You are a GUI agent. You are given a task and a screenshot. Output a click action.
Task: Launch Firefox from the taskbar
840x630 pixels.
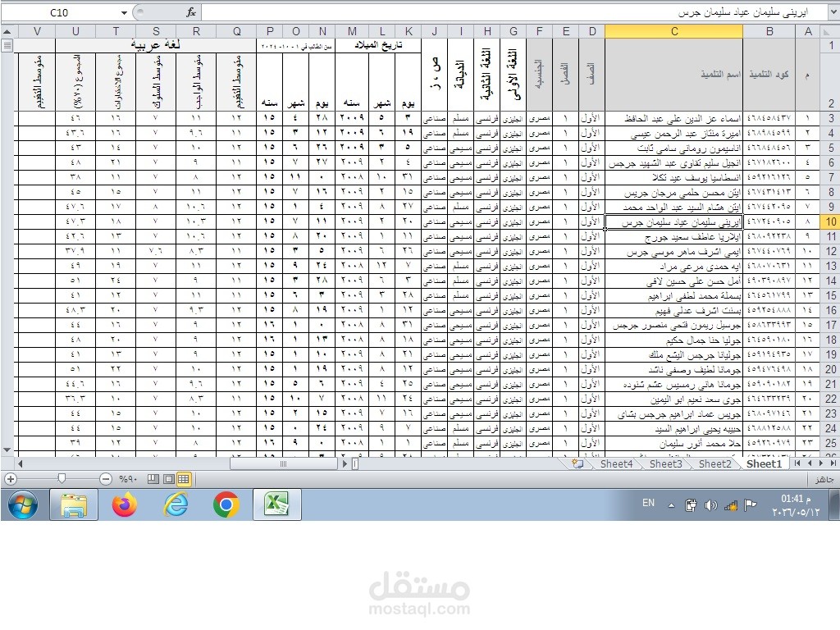pos(125,504)
